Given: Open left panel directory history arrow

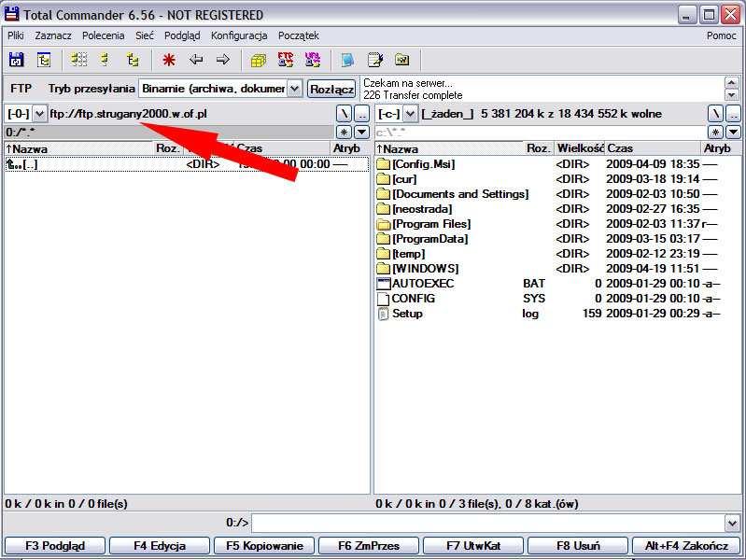Looking at the screenshot, I should pyautogui.click(x=362, y=133).
